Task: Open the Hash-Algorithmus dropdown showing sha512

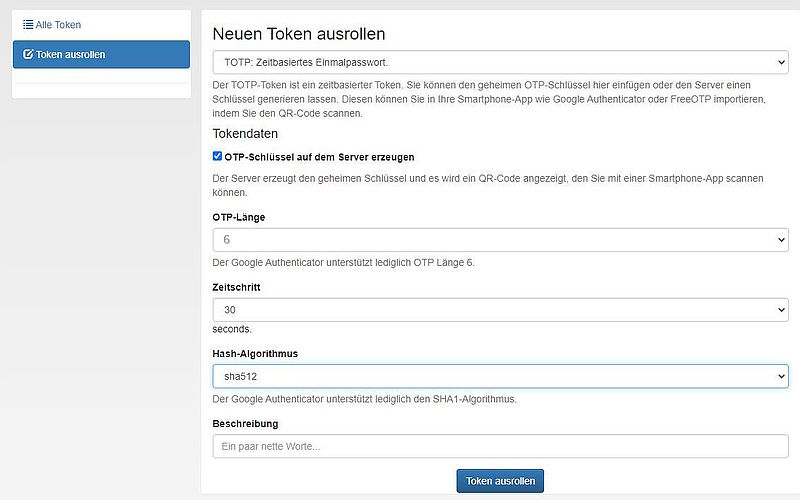Action: [500, 376]
